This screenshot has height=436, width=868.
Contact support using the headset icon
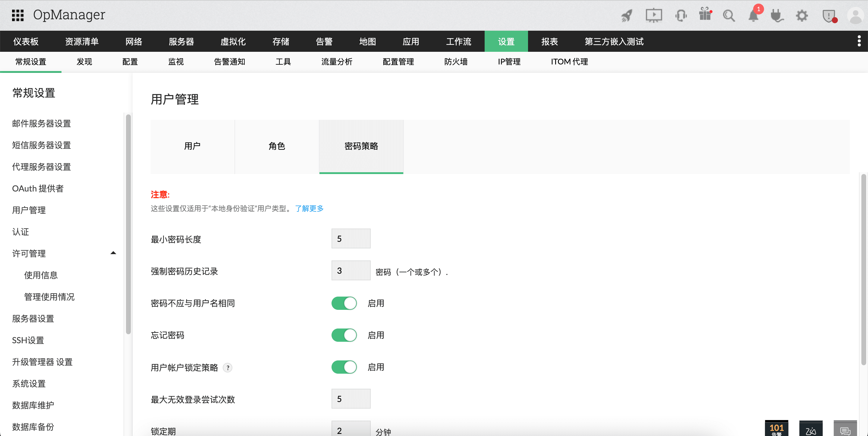pyautogui.click(x=681, y=15)
